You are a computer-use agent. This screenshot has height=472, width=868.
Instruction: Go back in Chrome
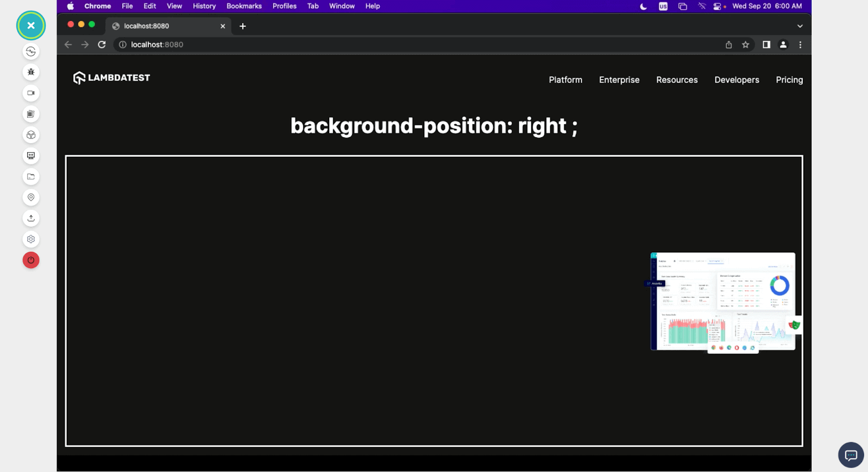click(x=68, y=44)
